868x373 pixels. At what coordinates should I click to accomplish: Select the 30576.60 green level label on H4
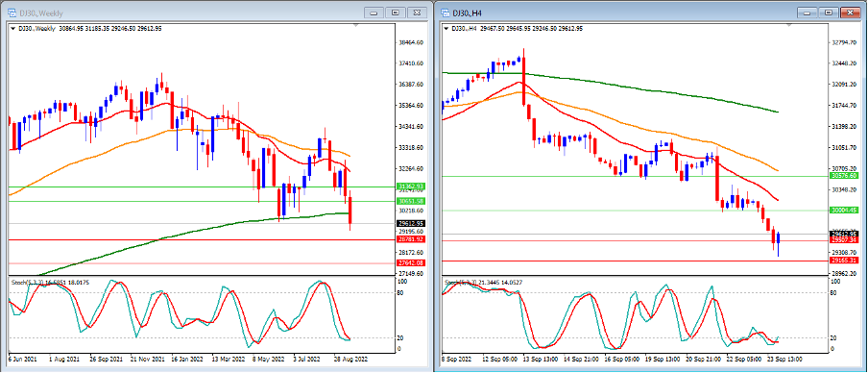coord(844,176)
